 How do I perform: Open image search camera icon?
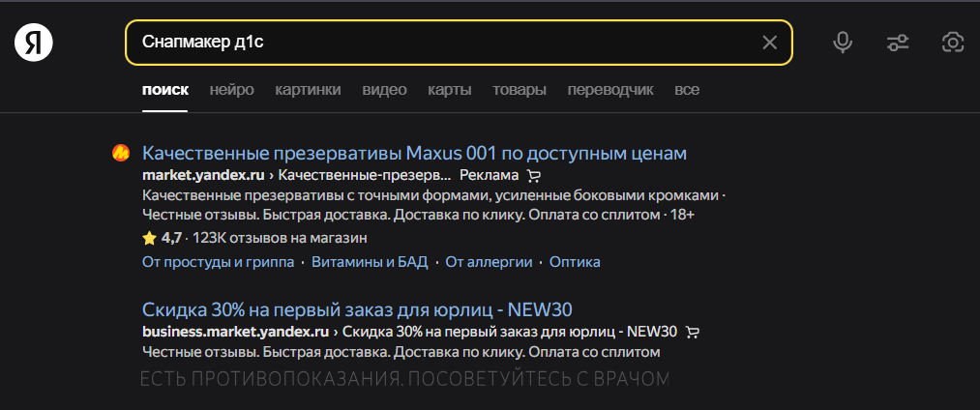953,43
